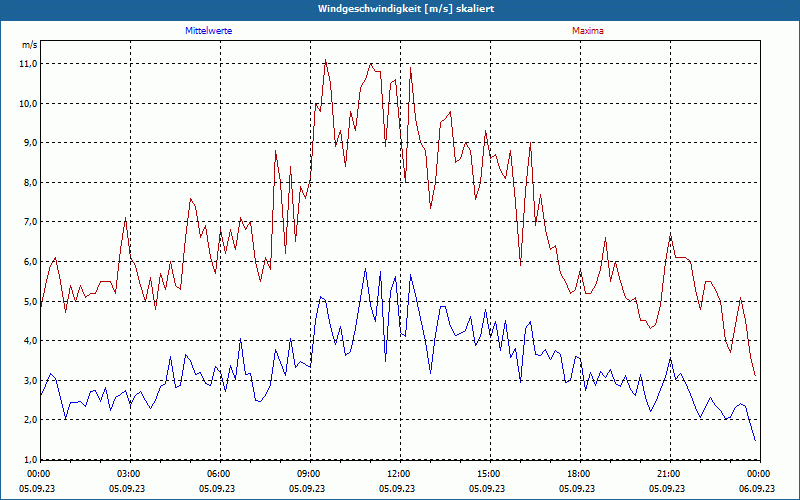The image size is (800, 500).
Task: Click the 5,0 y-axis value
Action: [x=31, y=302]
